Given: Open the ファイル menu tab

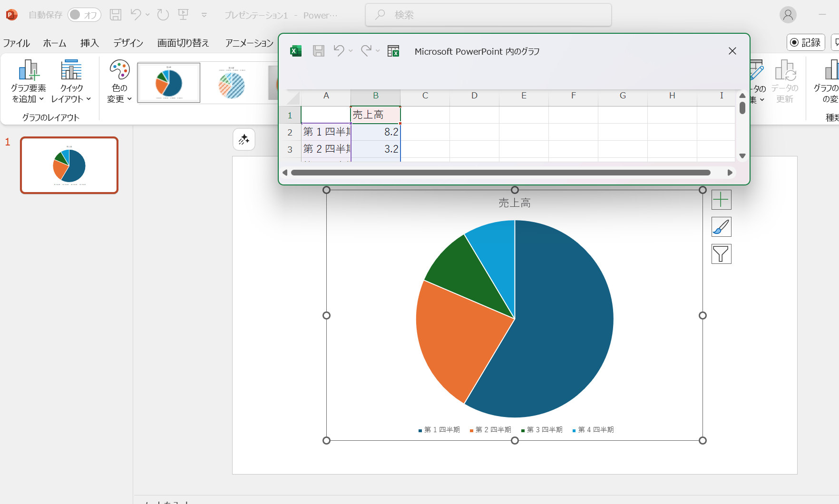Looking at the screenshot, I should tap(17, 43).
